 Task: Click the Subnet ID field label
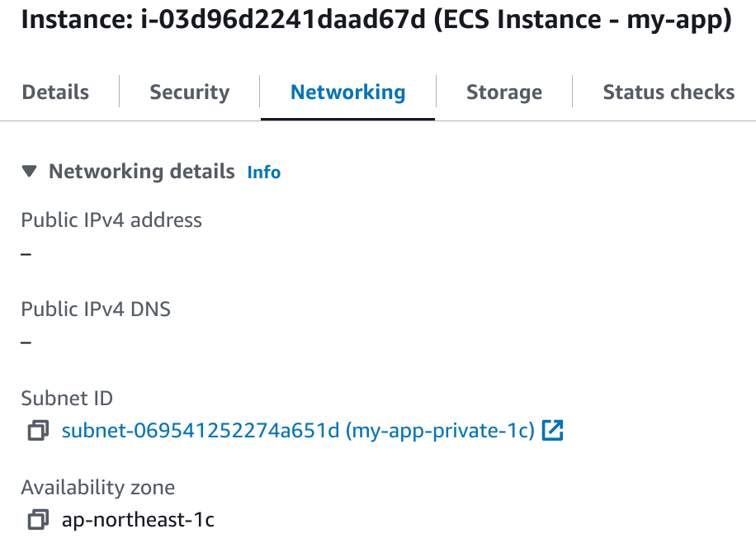[67, 399]
